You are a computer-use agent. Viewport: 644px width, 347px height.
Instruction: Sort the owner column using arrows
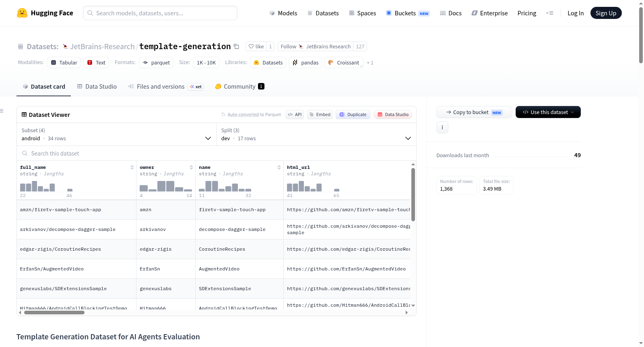click(191, 167)
